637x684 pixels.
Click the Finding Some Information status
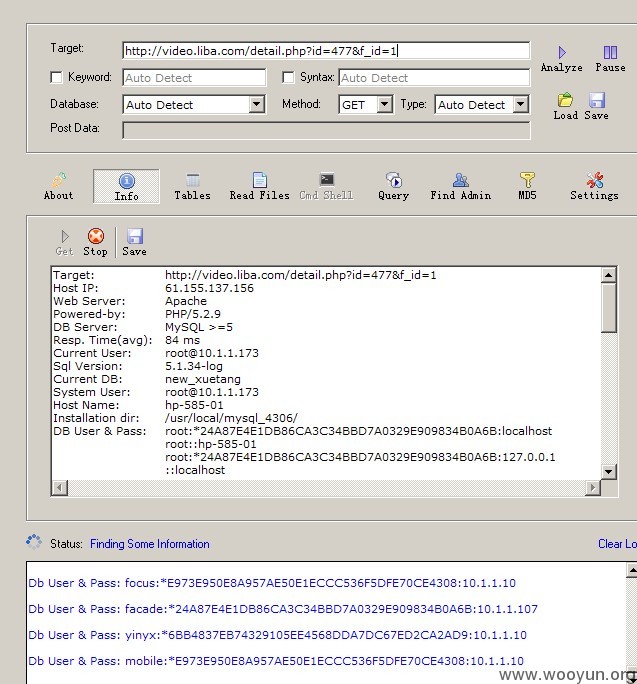pos(150,544)
